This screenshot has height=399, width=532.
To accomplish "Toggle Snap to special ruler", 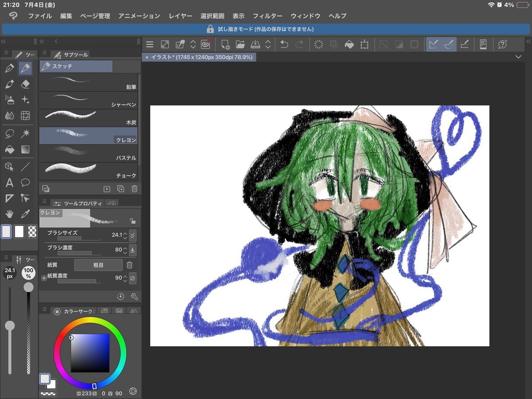I will pos(449,44).
